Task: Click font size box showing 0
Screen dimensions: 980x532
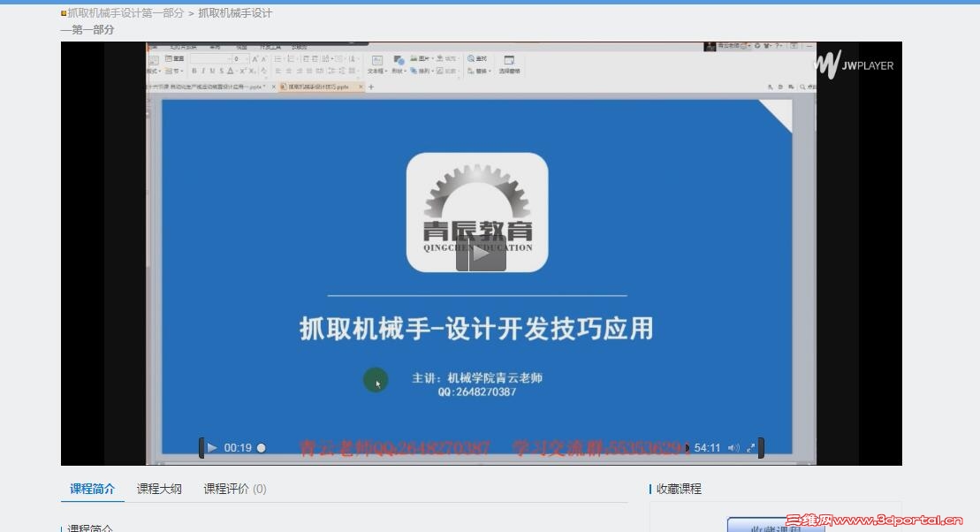Action: 240,58
